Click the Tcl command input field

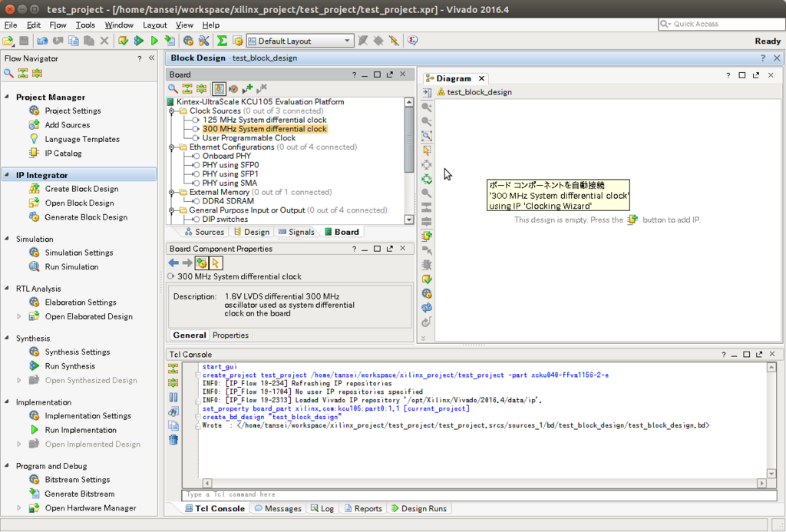pyautogui.click(x=479, y=494)
